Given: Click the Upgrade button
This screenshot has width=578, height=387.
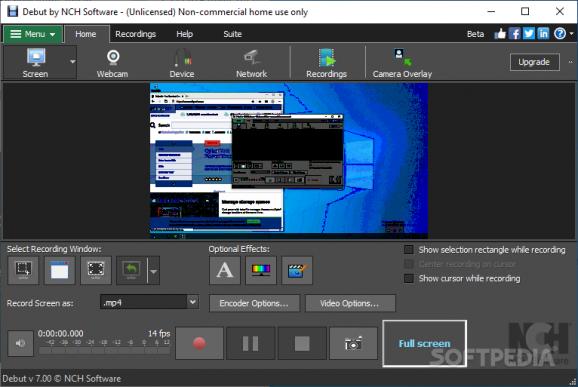Looking at the screenshot, I should click(x=535, y=62).
